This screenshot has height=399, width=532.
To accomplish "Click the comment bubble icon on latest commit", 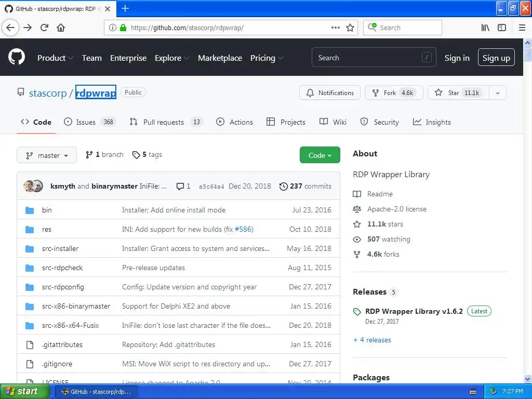I will 180,187.
